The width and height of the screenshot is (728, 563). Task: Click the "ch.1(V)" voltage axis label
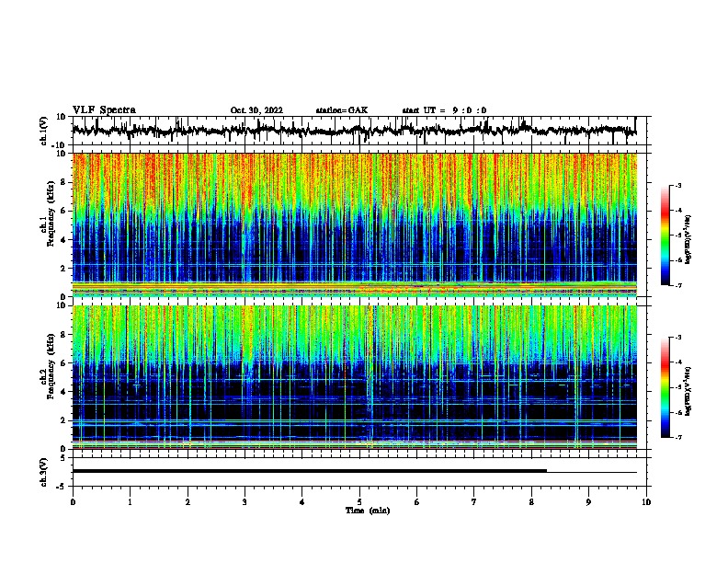click(x=44, y=131)
